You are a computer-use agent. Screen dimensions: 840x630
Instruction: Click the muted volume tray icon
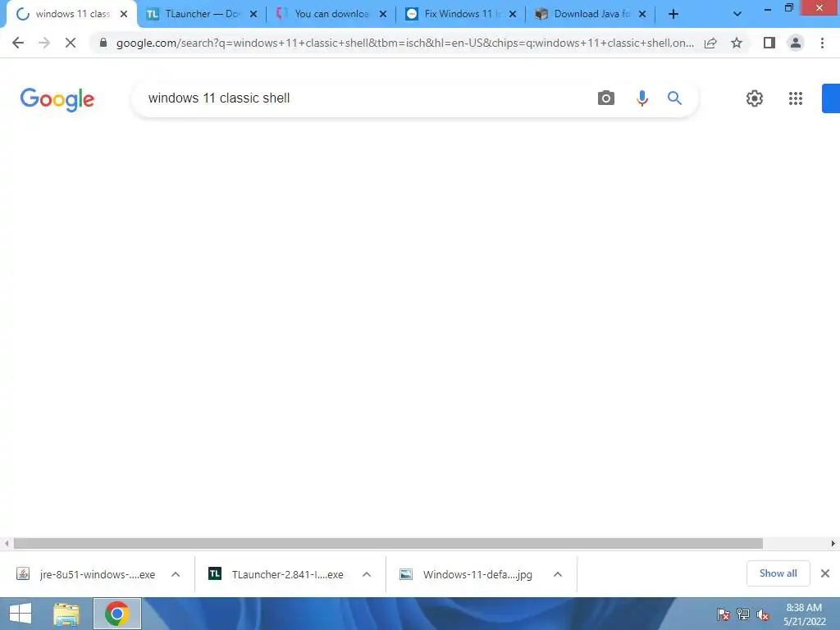click(x=762, y=614)
